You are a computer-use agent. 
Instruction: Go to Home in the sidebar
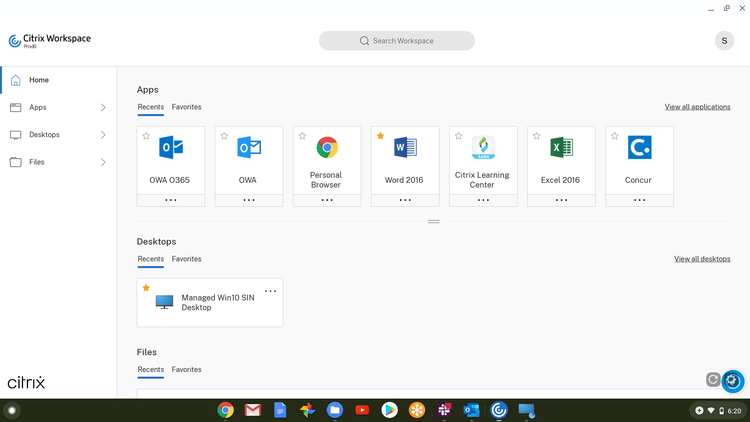pyautogui.click(x=58, y=80)
